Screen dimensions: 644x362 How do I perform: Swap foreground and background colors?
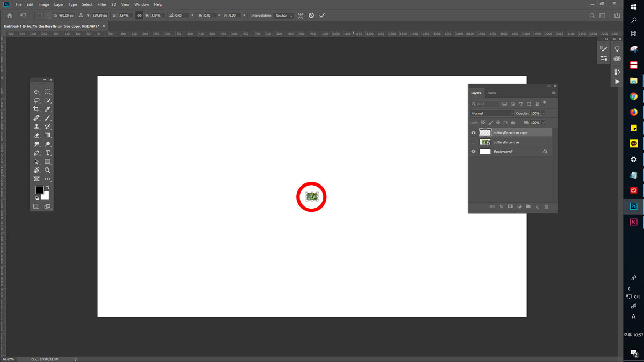(x=47, y=187)
